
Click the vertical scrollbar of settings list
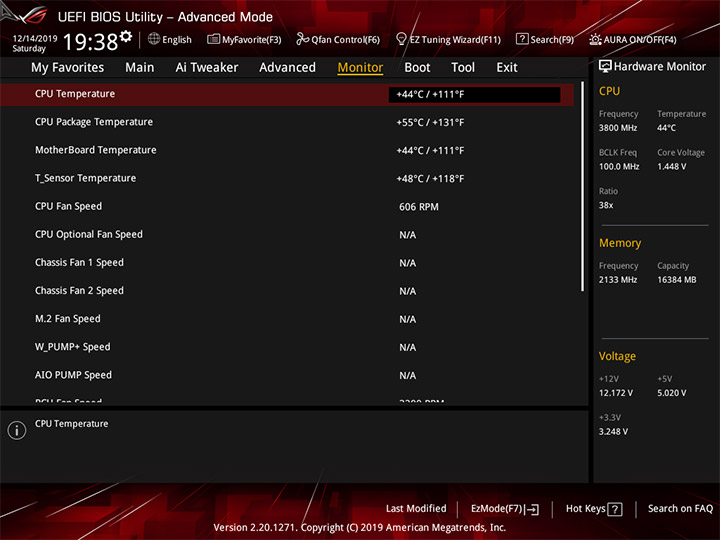point(583,186)
